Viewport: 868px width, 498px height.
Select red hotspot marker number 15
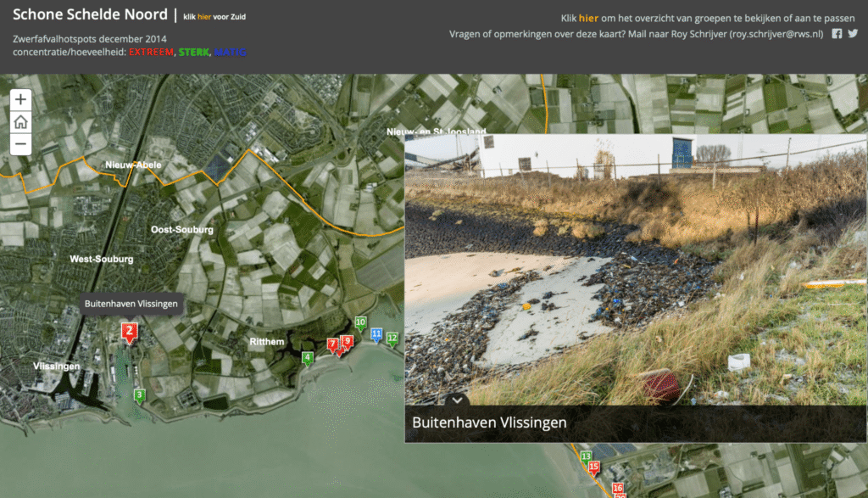pos(594,467)
